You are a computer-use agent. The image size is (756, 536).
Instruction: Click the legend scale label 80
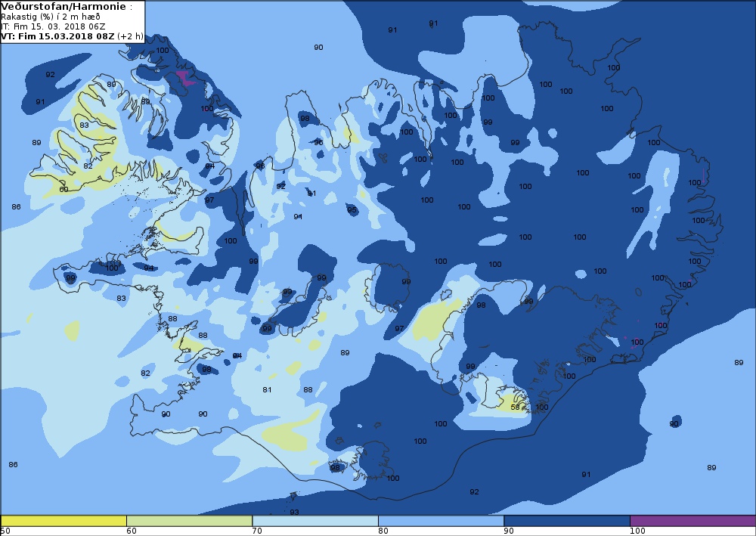tap(383, 531)
